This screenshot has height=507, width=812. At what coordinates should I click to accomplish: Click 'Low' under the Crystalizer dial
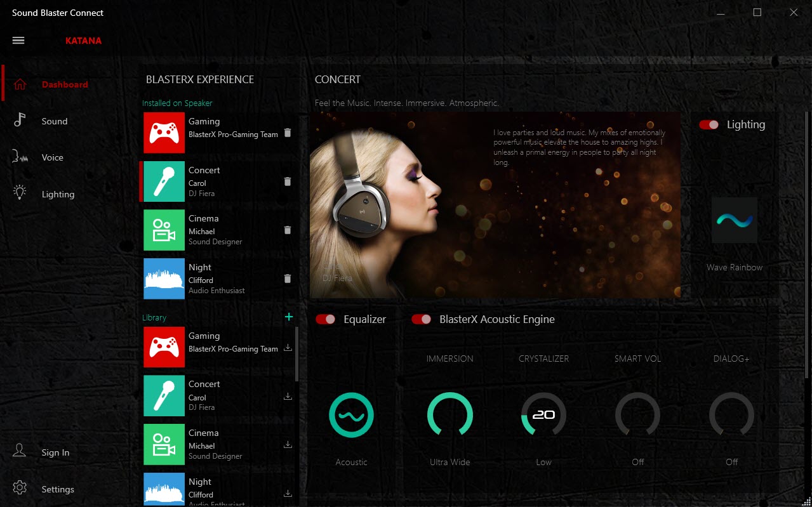[544, 462]
